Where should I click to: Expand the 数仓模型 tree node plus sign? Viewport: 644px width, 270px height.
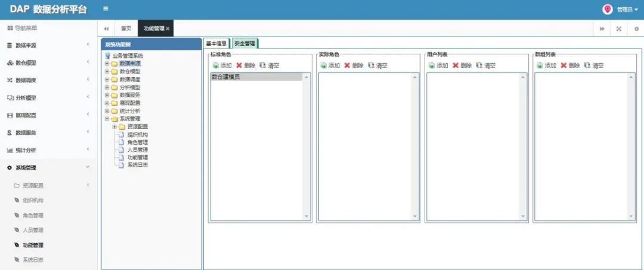tap(107, 71)
